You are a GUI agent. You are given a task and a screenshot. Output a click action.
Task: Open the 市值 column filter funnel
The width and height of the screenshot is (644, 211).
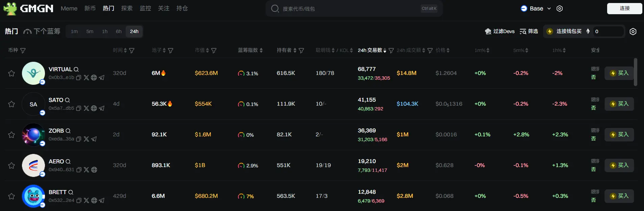click(214, 51)
